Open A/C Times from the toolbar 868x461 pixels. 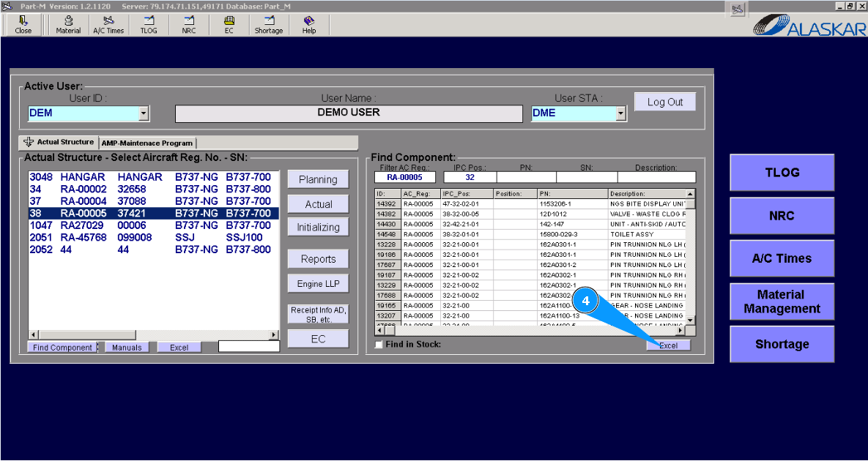(x=108, y=25)
